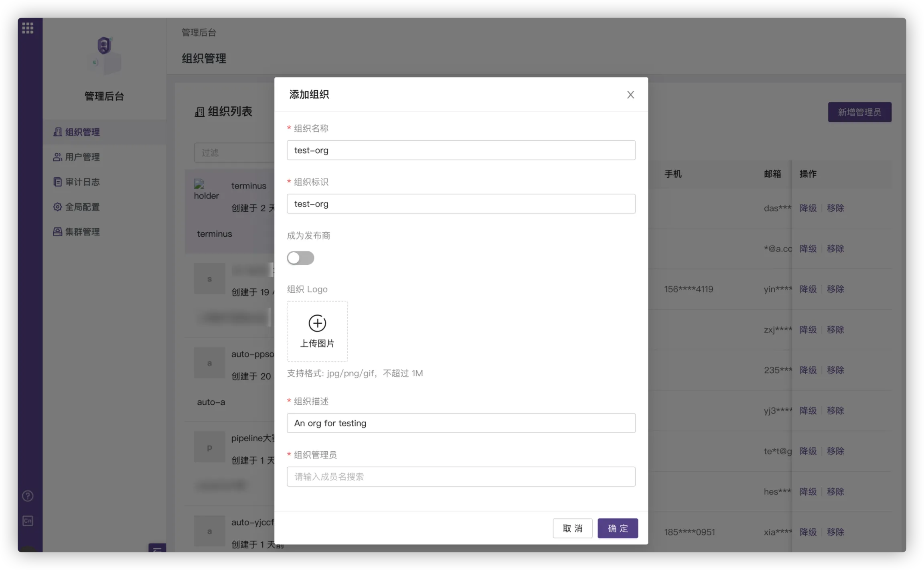Click the 组织描述 text field

click(461, 423)
